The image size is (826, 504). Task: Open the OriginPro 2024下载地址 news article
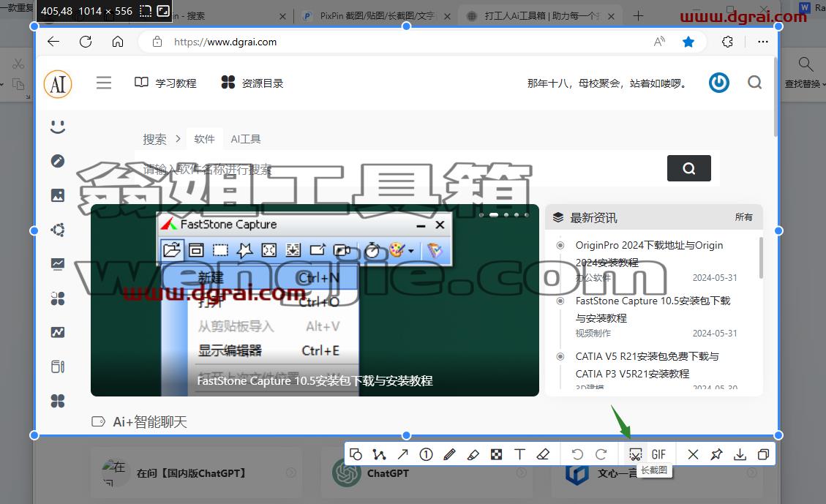pos(649,254)
